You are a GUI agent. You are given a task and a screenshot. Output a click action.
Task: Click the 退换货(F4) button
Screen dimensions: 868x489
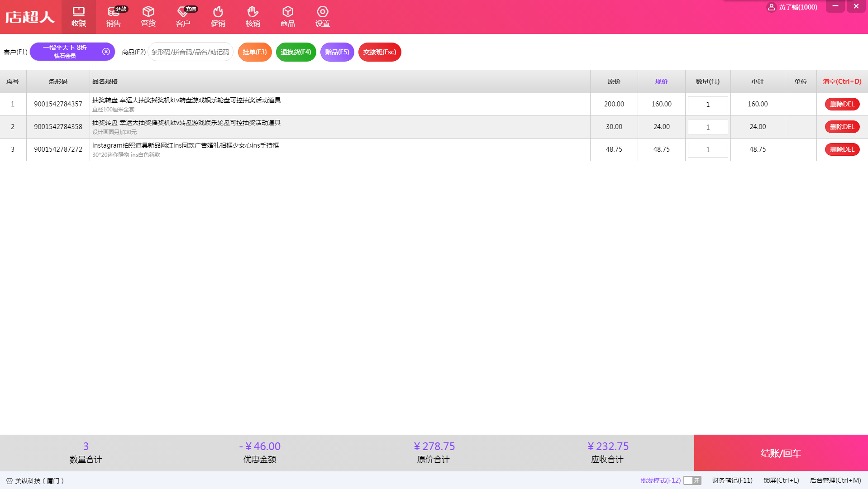pyautogui.click(x=296, y=52)
